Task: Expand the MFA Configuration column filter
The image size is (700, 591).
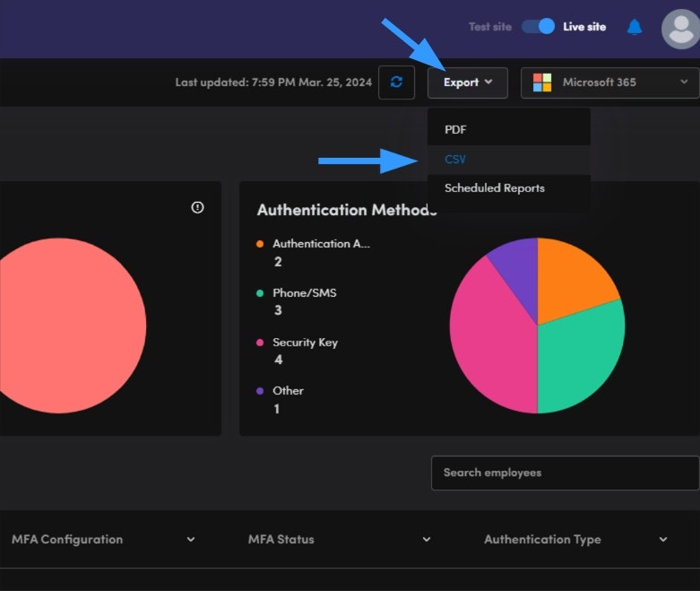Action: click(x=190, y=539)
